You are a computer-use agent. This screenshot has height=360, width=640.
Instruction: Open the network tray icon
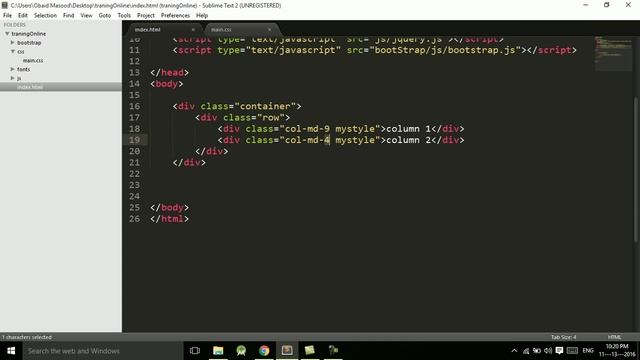[526, 351]
